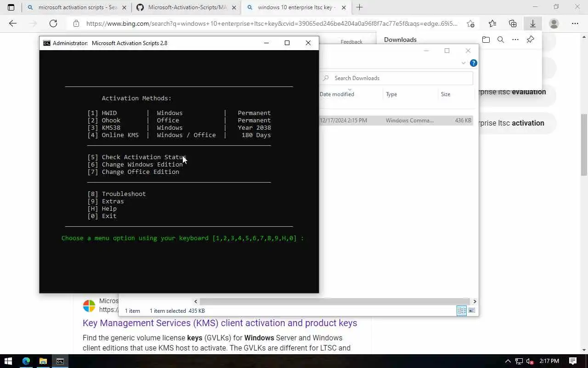The height and width of the screenshot is (368, 588).
Task: Click the Exit option line
Action: click(x=102, y=216)
